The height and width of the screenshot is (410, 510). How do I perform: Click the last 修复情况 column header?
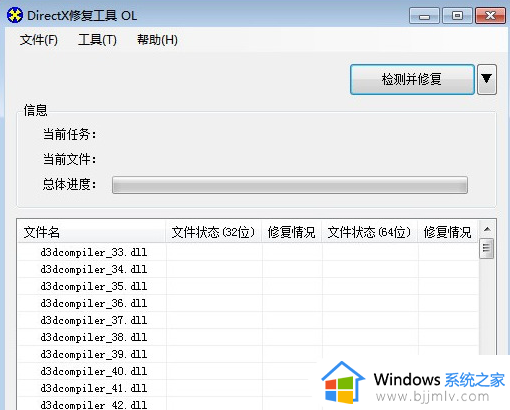click(448, 232)
